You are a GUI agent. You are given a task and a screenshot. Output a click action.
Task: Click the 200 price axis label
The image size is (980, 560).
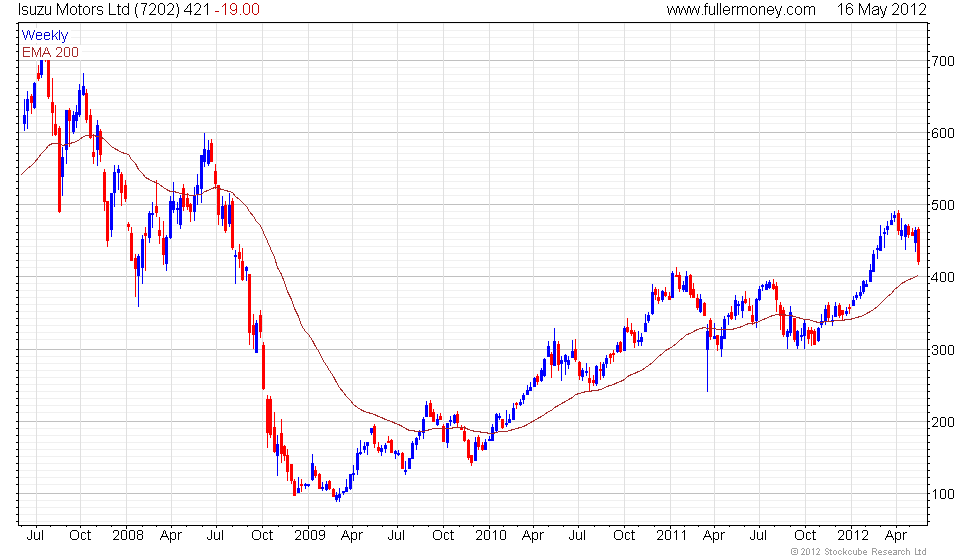pyautogui.click(x=943, y=422)
